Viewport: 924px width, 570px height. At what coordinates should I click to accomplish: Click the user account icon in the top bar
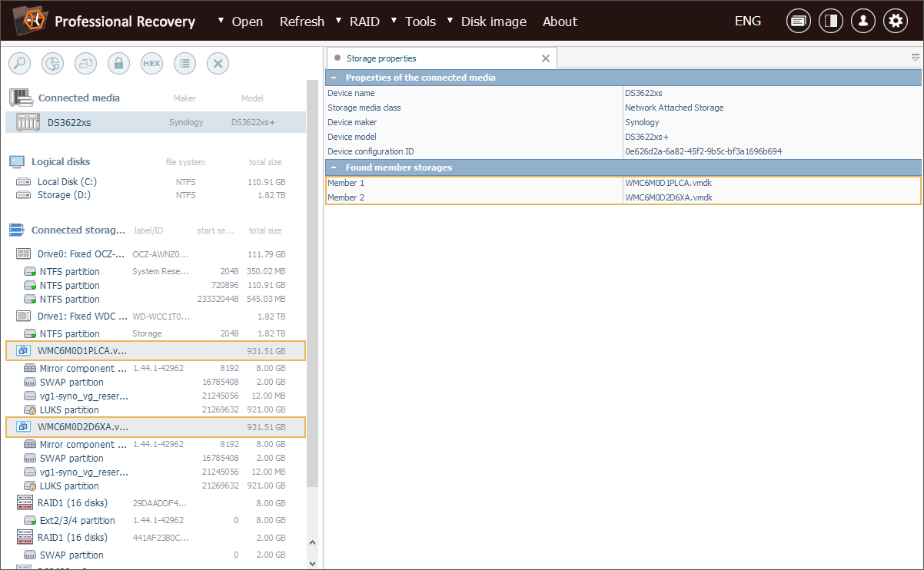863,21
